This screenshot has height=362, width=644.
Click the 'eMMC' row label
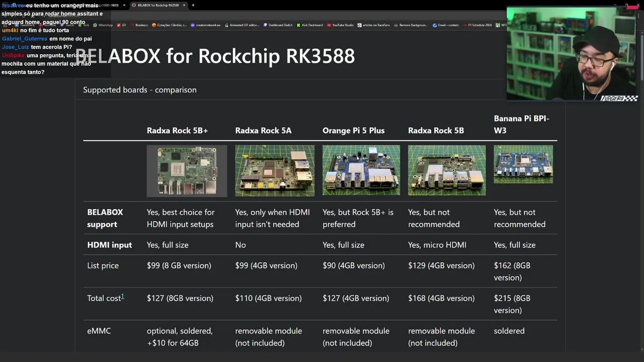coord(99,331)
